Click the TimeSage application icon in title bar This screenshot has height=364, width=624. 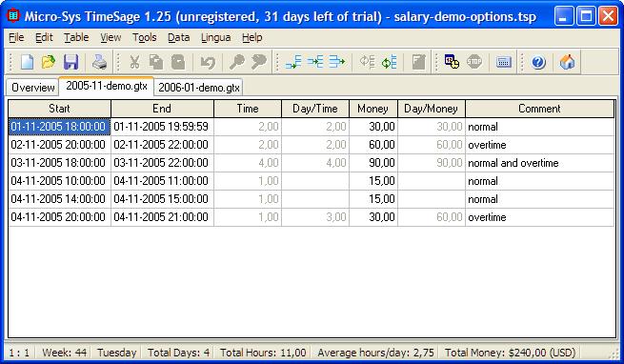pos(13,16)
